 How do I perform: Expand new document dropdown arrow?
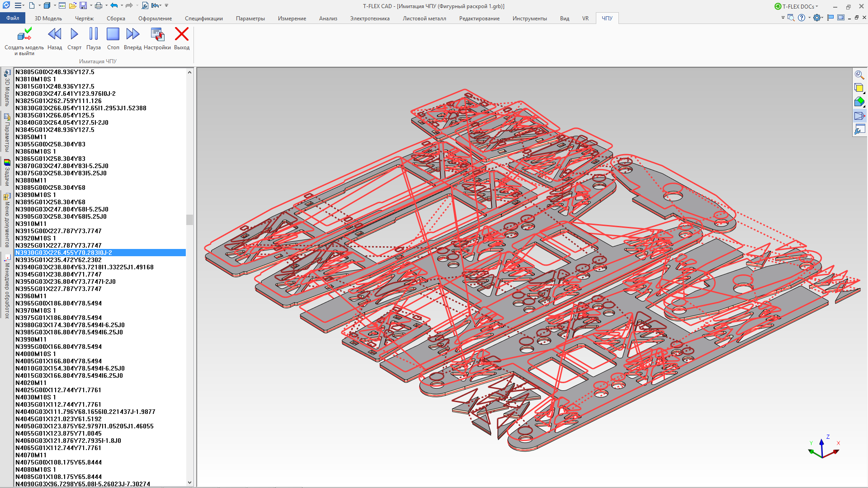click(x=39, y=5)
